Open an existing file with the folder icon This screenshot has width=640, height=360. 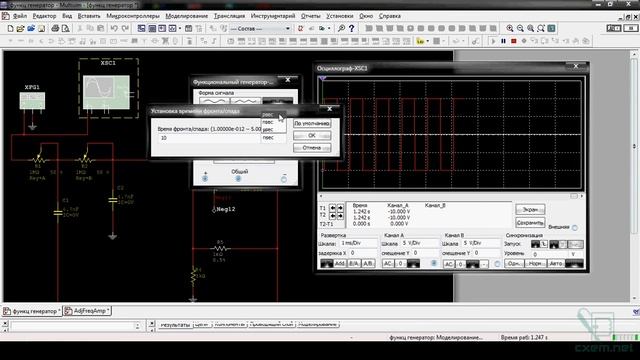coord(20,29)
